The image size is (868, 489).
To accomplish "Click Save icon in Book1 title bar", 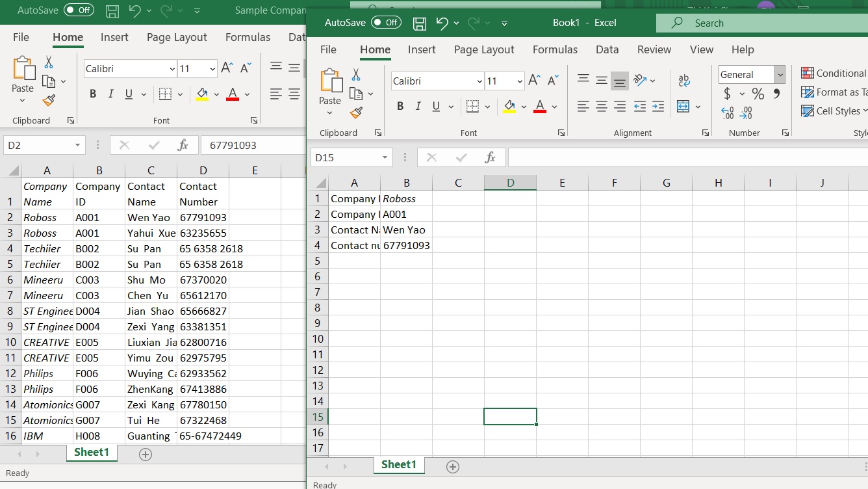I will (x=420, y=23).
